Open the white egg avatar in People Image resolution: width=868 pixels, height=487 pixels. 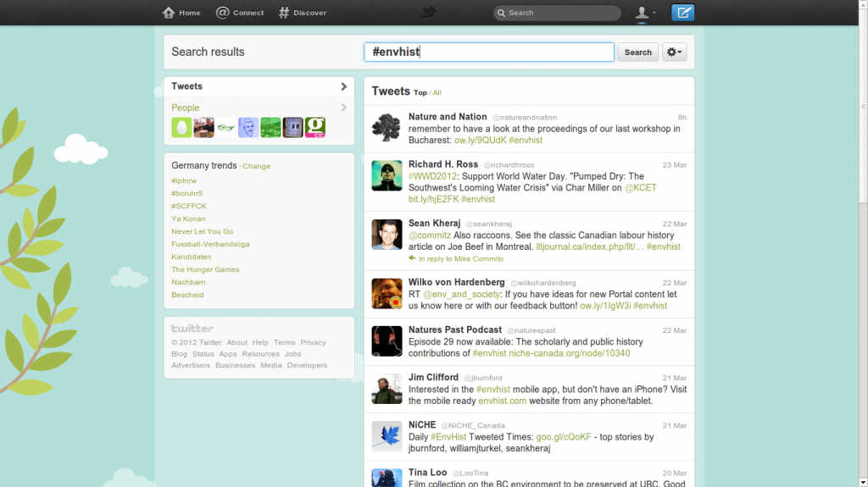[x=181, y=127]
